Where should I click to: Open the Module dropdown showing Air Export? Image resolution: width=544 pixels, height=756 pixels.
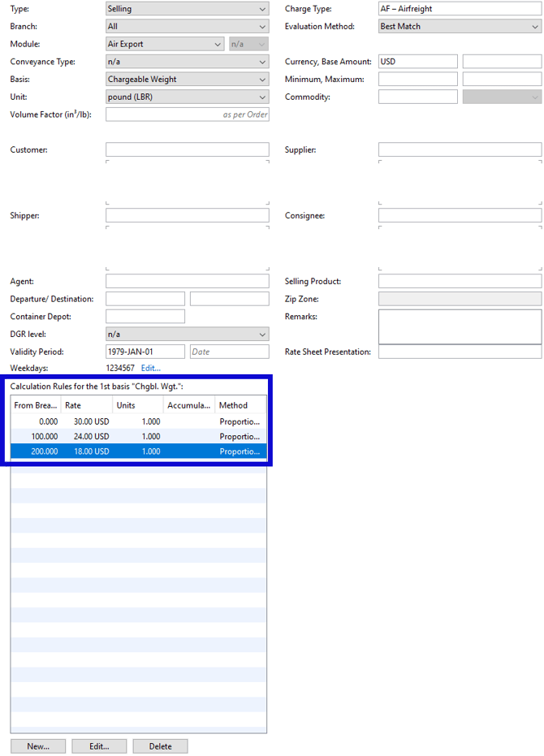165,44
